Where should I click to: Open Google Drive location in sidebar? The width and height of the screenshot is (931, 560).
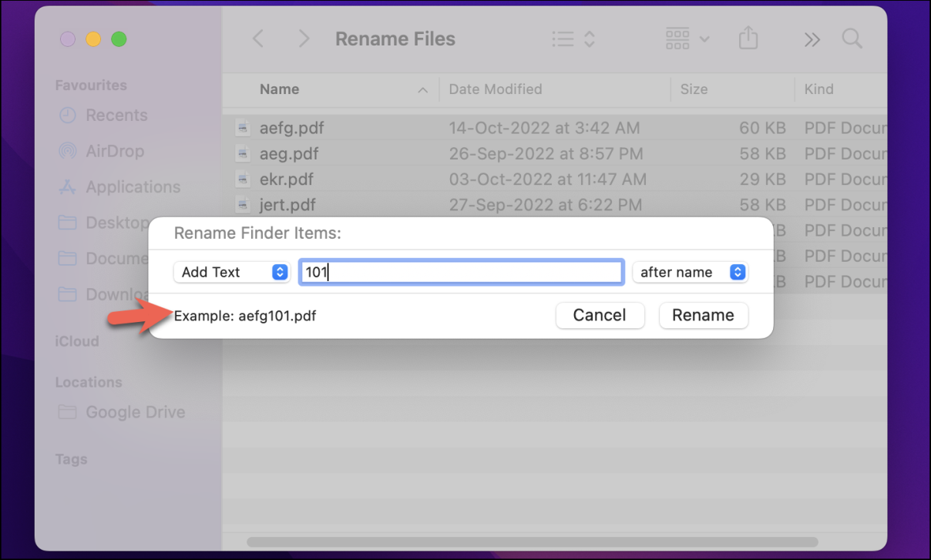(136, 412)
